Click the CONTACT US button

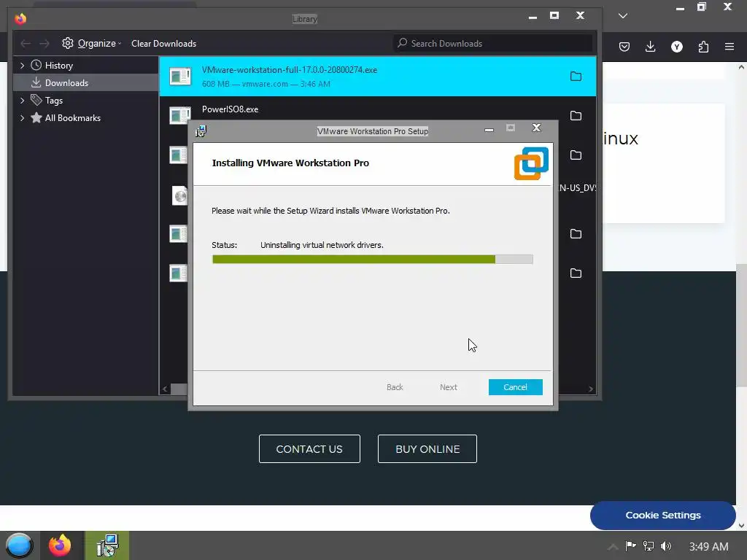[x=309, y=448]
